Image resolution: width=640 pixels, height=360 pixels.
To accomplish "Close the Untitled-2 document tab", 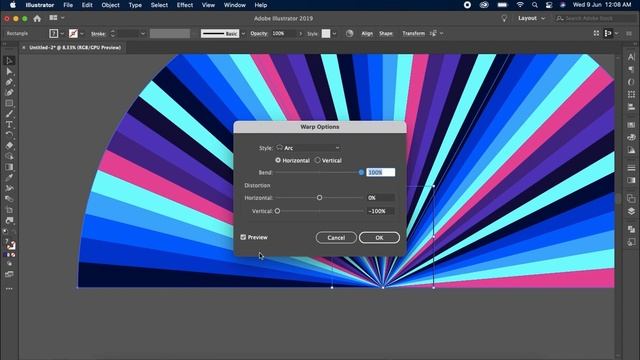I will (24, 48).
